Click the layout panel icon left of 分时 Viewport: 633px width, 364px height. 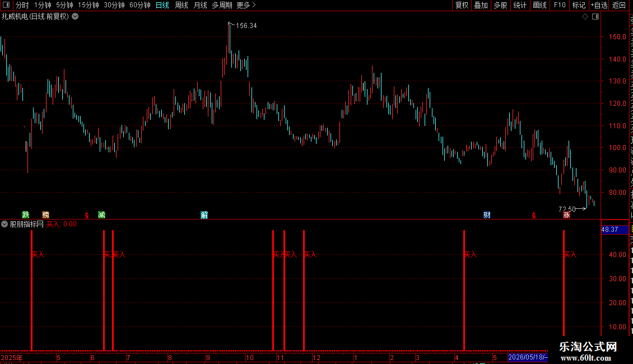pos(6,5)
